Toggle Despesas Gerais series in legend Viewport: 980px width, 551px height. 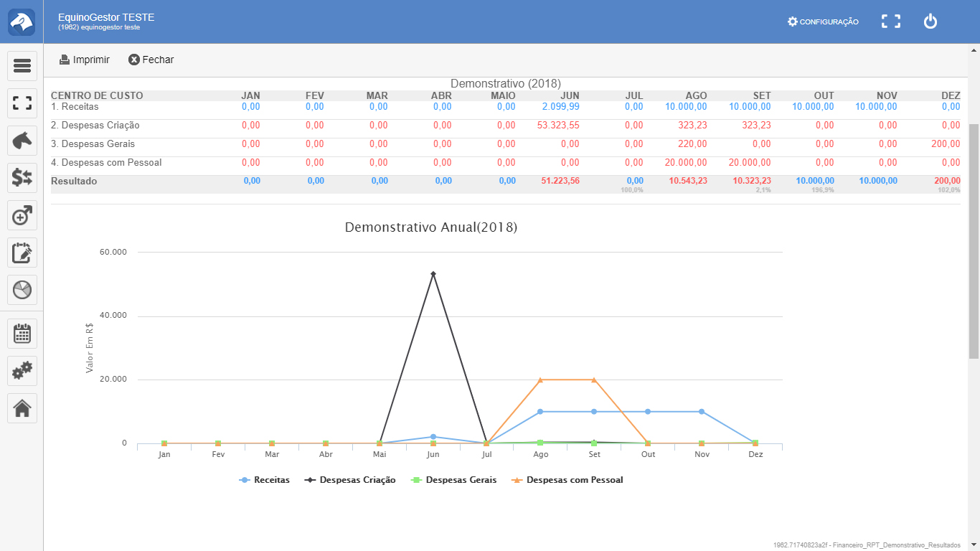coord(453,480)
